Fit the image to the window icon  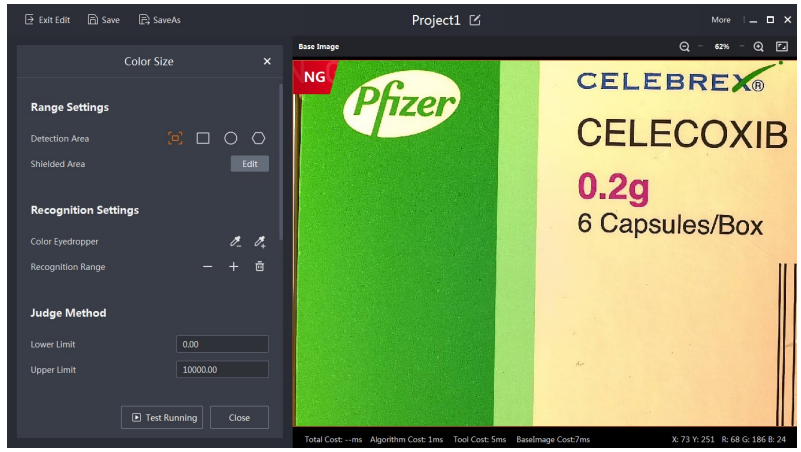[x=782, y=46]
